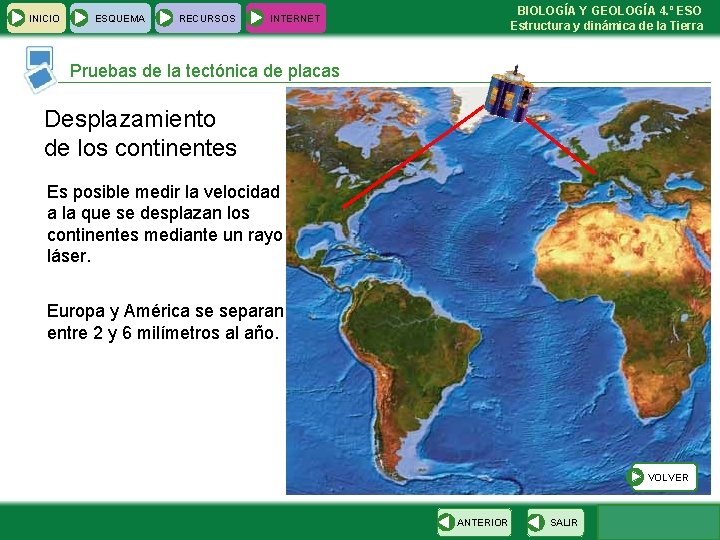Go to the ESQUEMA section
The height and width of the screenshot is (540, 720).
110,18
